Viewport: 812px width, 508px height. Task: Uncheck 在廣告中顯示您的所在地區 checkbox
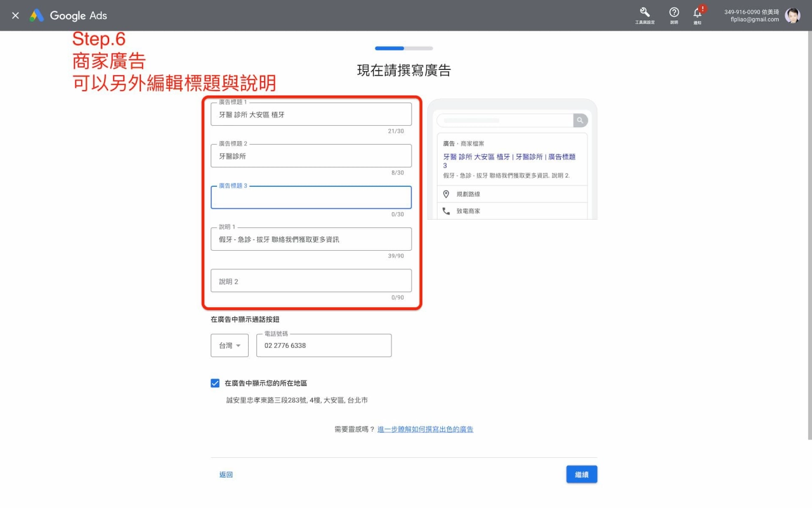[x=215, y=383]
